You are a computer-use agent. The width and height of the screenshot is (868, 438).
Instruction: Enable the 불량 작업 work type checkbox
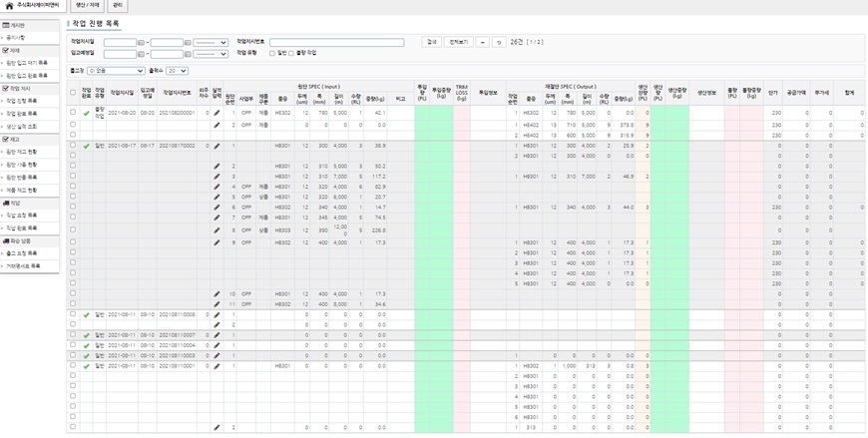tap(291, 53)
